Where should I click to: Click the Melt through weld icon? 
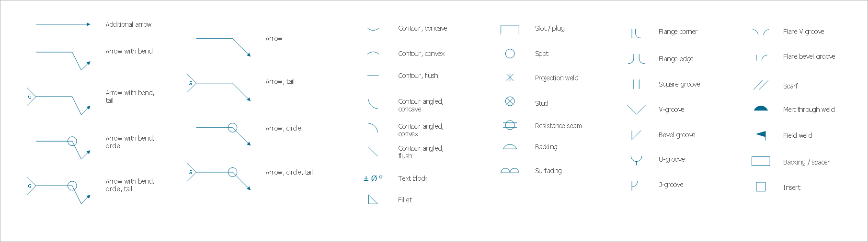point(761,109)
